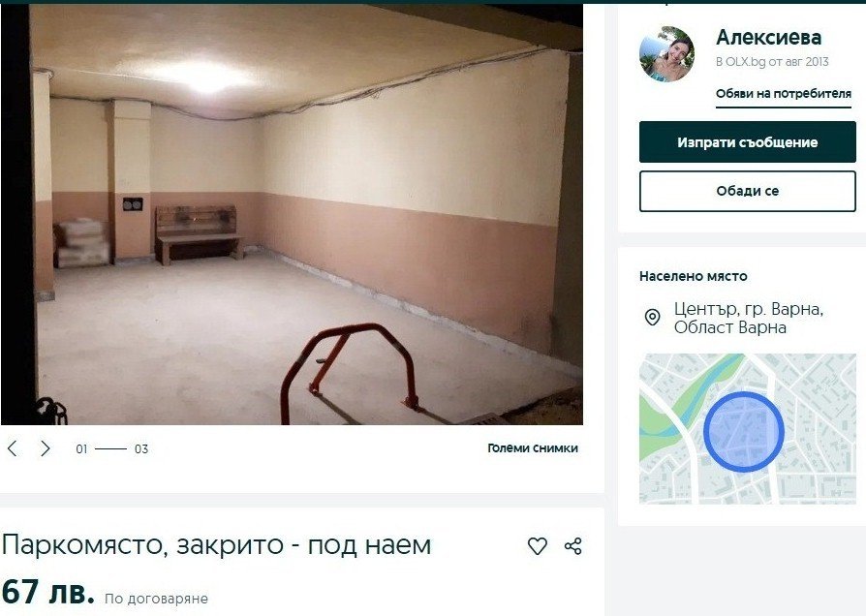
Task: Open seller name Алексиева
Action: [768, 38]
